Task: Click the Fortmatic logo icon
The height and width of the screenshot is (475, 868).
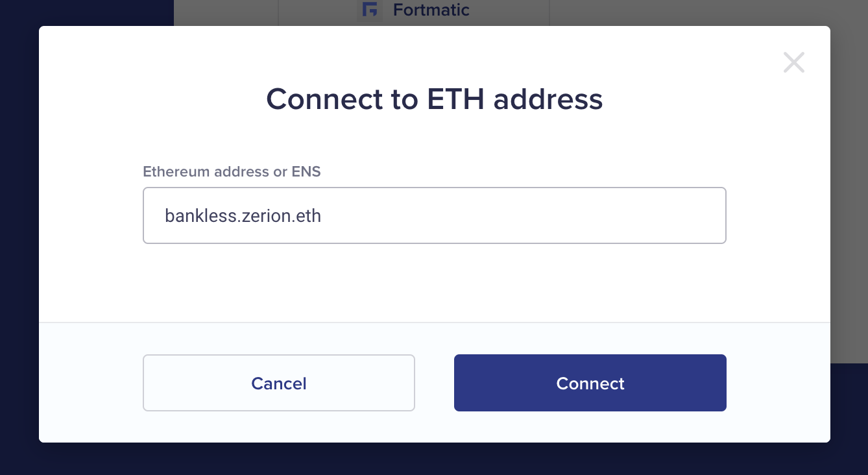Action: click(370, 10)
